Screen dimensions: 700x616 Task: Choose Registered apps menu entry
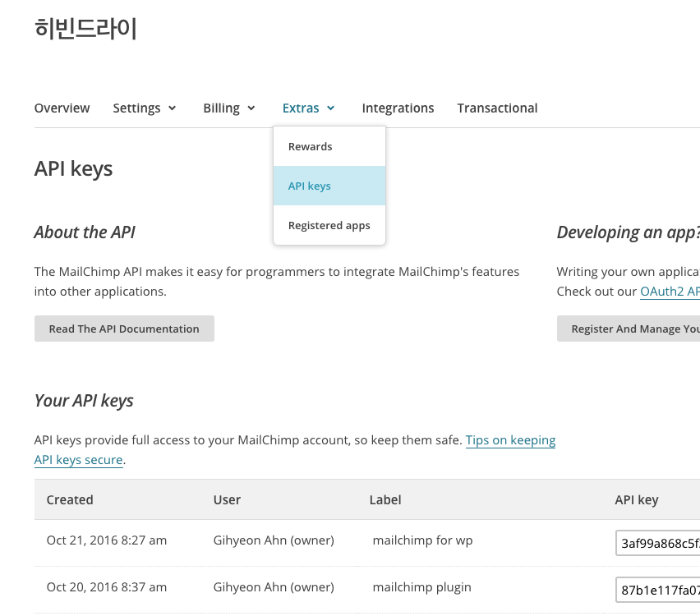(329, 225)
